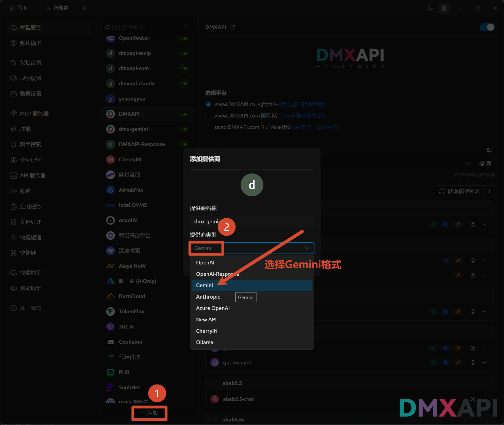Open the 人民币站 点击这里获取密钥 link

pos(302,104)
